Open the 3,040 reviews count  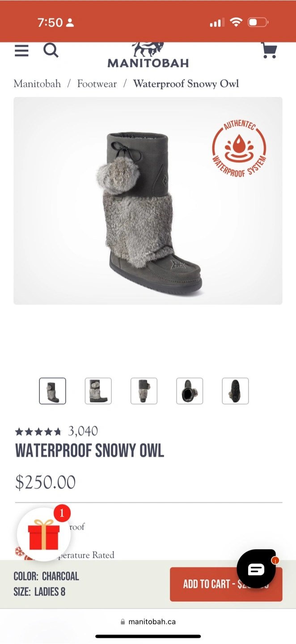pyautogui.click(x=83, y=431)
